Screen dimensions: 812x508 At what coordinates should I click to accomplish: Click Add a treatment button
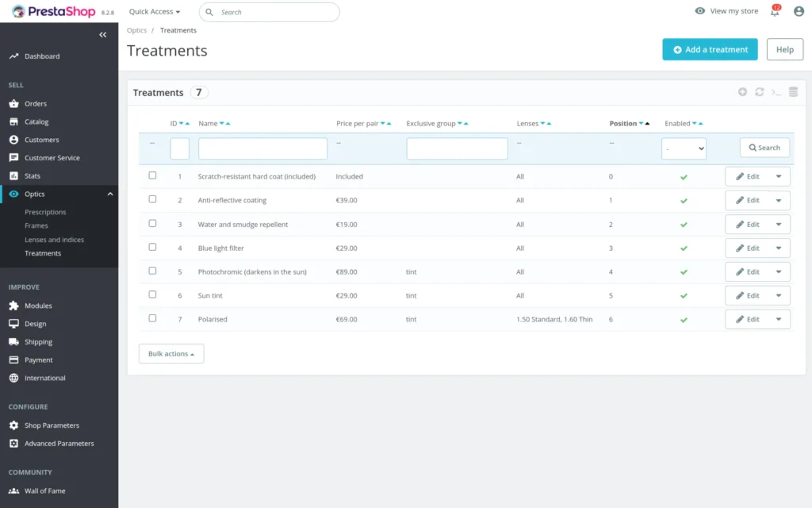(710, 49)
